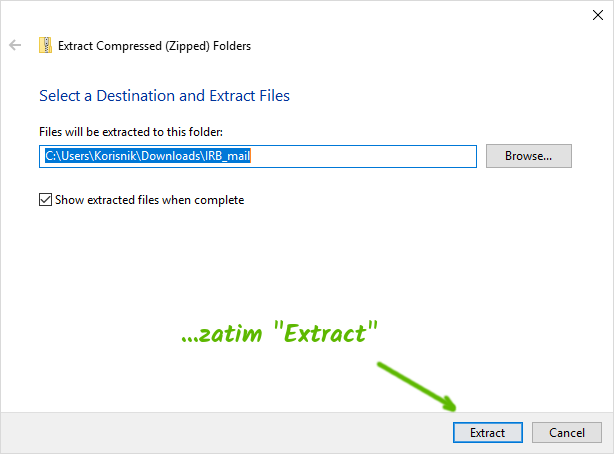Click empty space at end of path field
614x454 pixels.
pos(400,156)
